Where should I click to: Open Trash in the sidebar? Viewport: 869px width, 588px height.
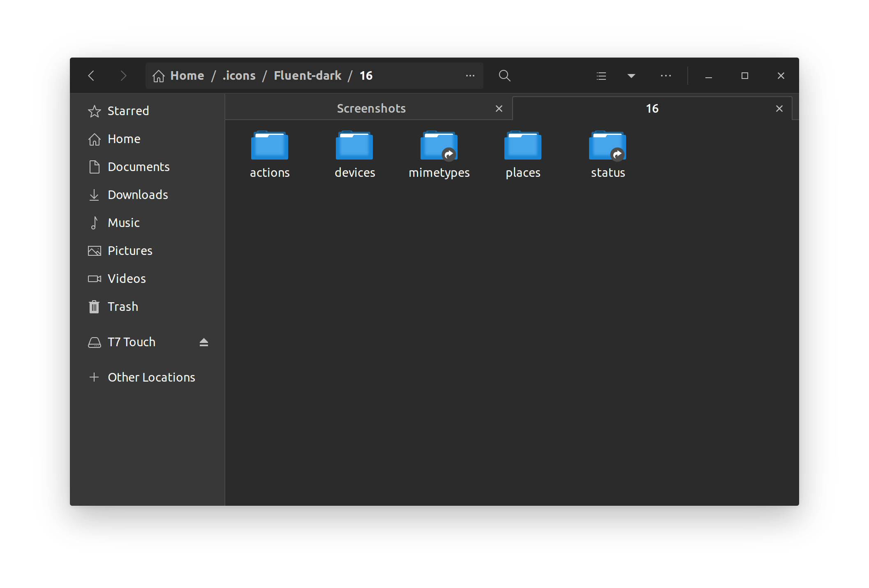point(122,307)
